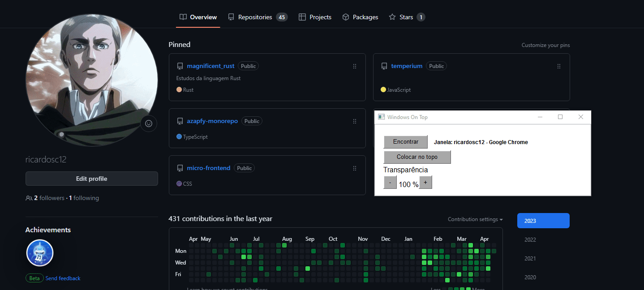Click the '431 contributions in the last year' heading
644x290 pixels.
tap(220, 219)
